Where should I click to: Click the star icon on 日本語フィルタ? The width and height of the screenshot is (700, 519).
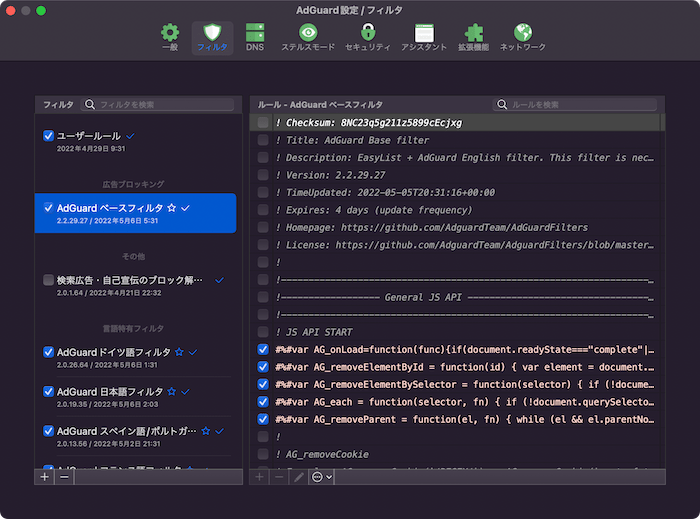171,392
